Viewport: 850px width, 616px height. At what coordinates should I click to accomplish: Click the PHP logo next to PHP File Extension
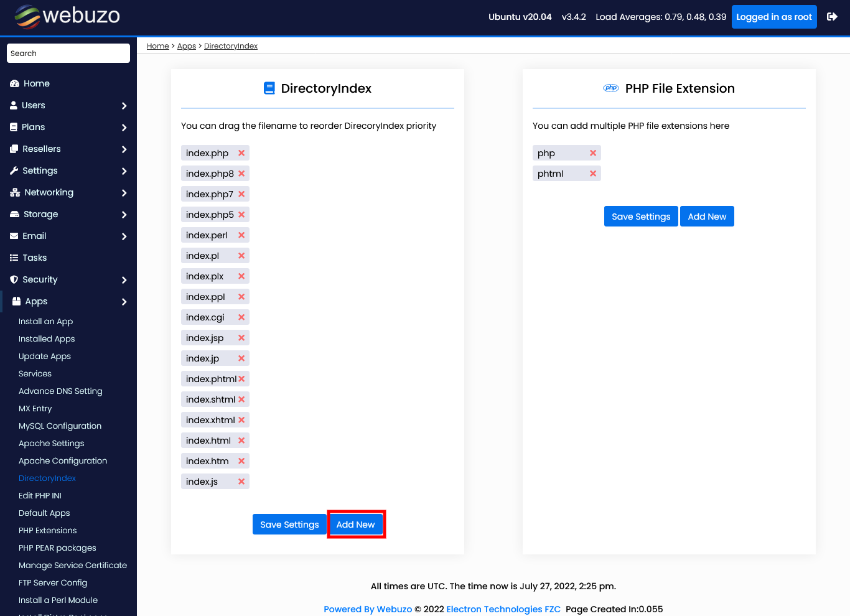(x=610, y=88)
